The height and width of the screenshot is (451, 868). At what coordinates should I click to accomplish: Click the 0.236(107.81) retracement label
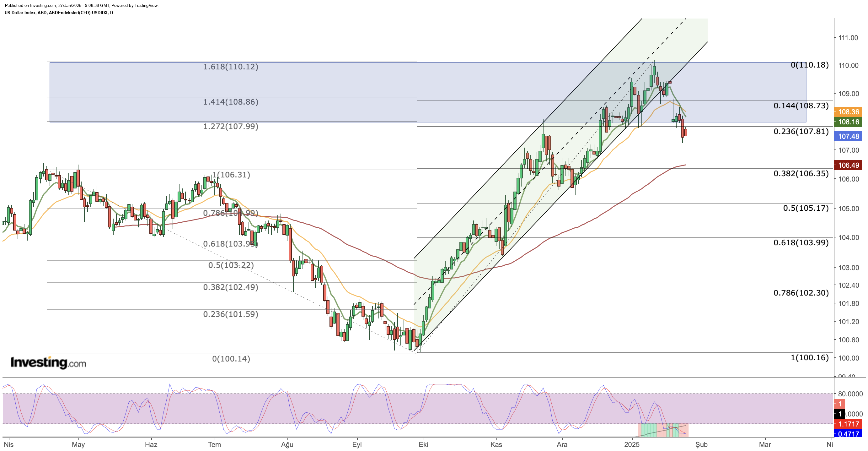pyautogui.click(x=801, y=132)
